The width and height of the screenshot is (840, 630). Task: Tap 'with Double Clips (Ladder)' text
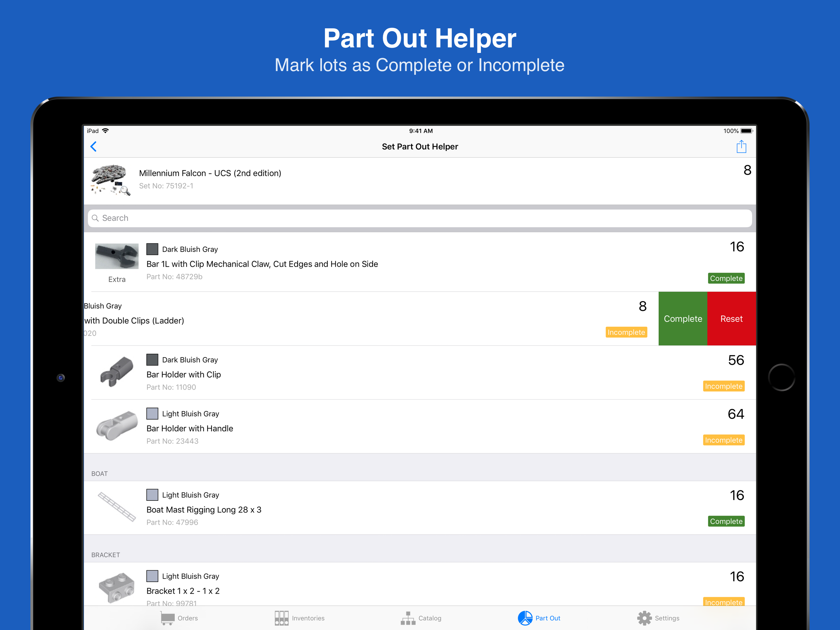point(134,321)
